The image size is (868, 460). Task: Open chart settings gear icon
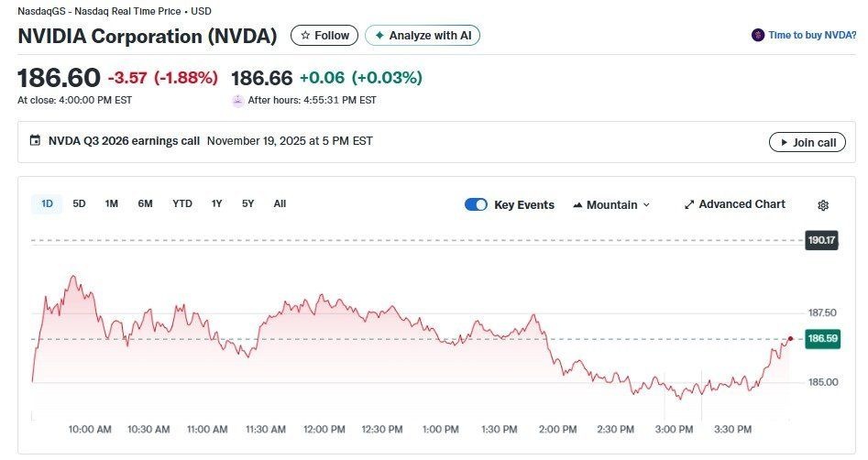tap(823, 205)
